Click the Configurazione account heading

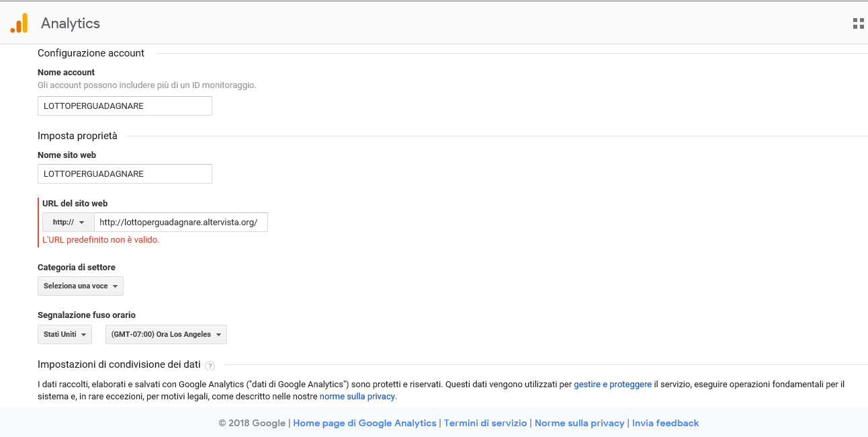(91, 53)
